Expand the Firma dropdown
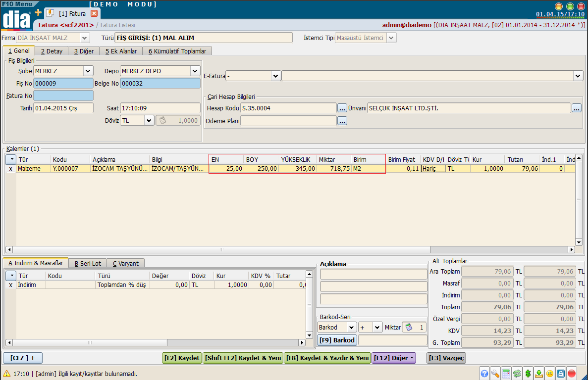 pos(85,38)
